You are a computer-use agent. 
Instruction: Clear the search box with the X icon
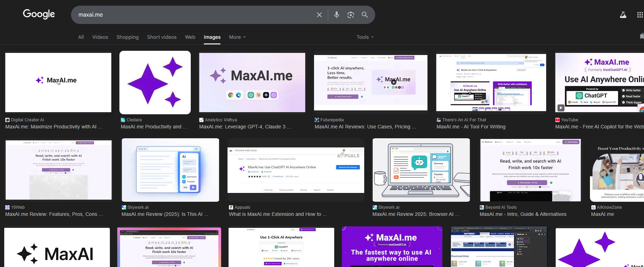pyautogui.click(x=319, y=15)
